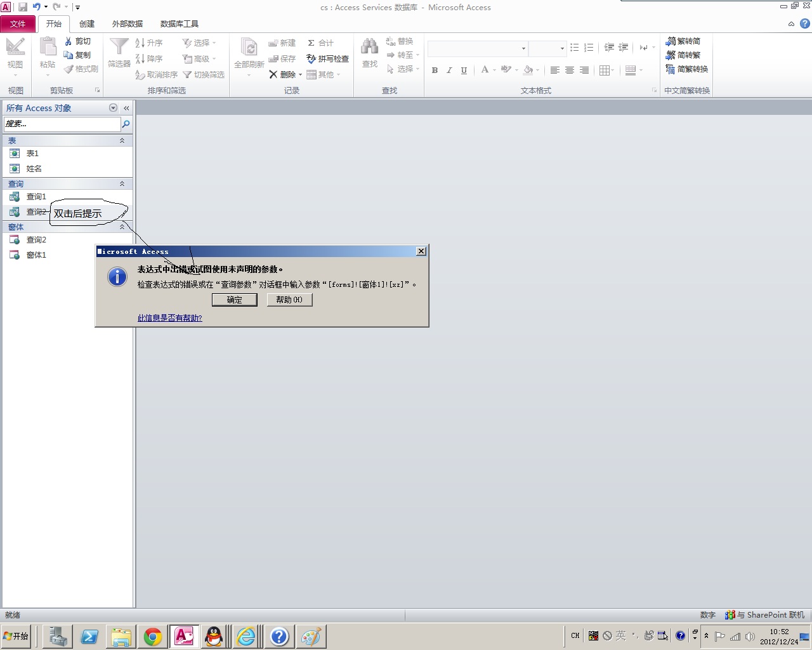812x650 pixels.
Task: Collapse navigation pane with shutter bar button
Action: [x=126, y=108]
